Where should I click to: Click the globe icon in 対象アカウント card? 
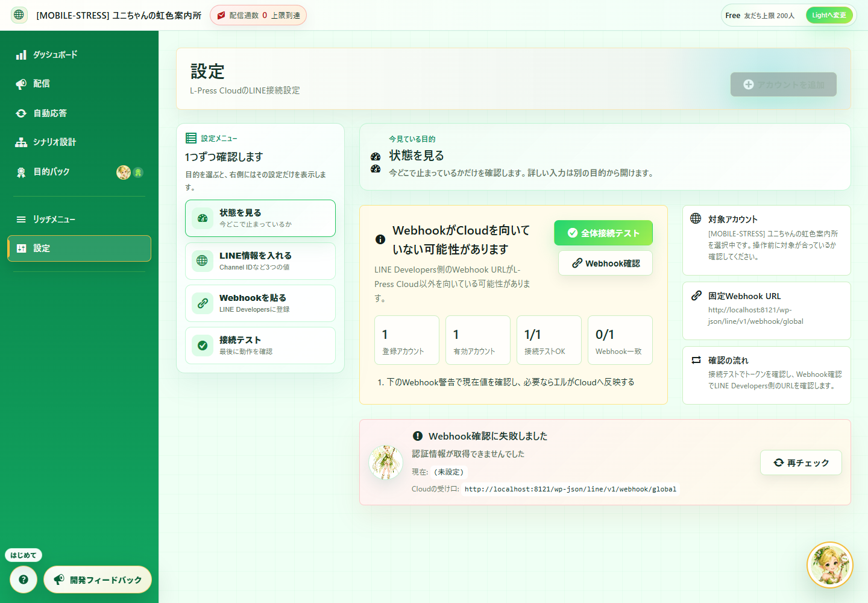[x=696, y=218]
